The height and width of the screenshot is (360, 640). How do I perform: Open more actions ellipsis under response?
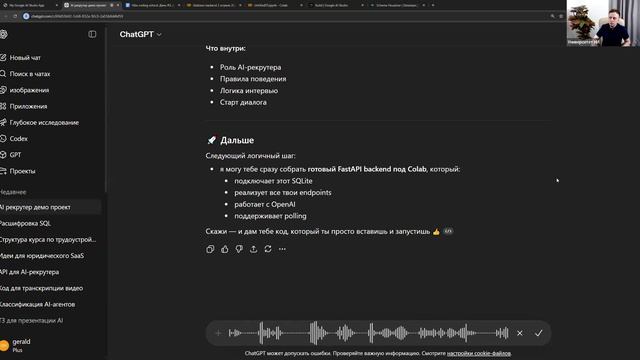coord(282,249)
